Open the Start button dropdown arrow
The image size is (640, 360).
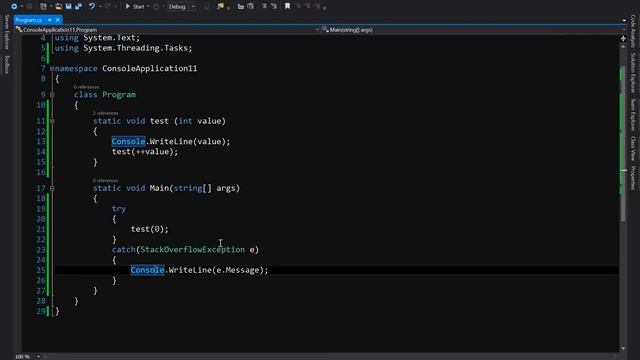(148, 7)
